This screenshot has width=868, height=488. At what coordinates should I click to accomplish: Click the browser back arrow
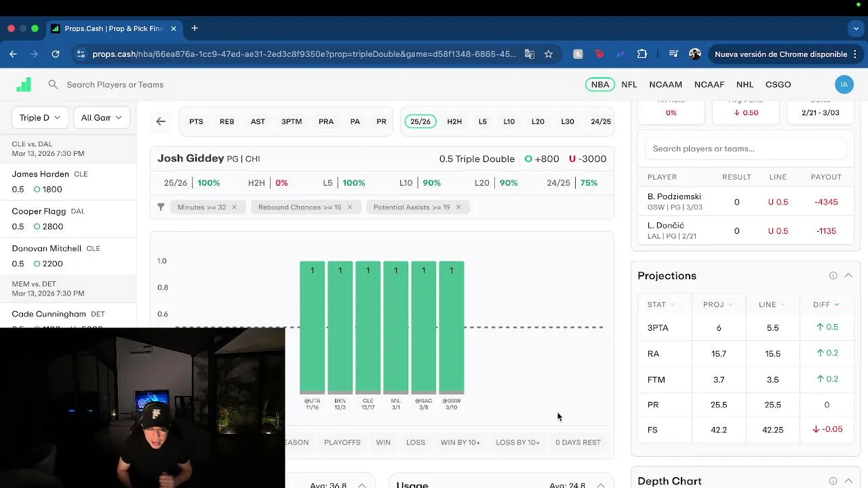(x=13, y=54)
